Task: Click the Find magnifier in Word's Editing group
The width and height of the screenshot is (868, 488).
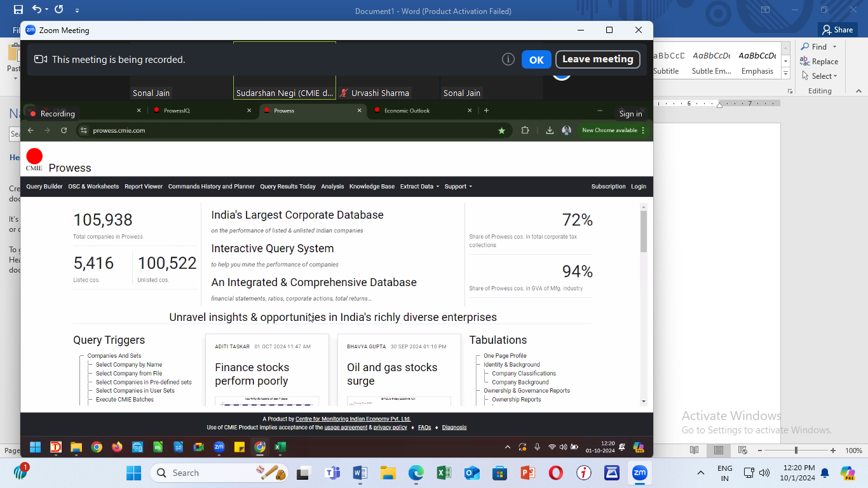Action: [805, 46]
